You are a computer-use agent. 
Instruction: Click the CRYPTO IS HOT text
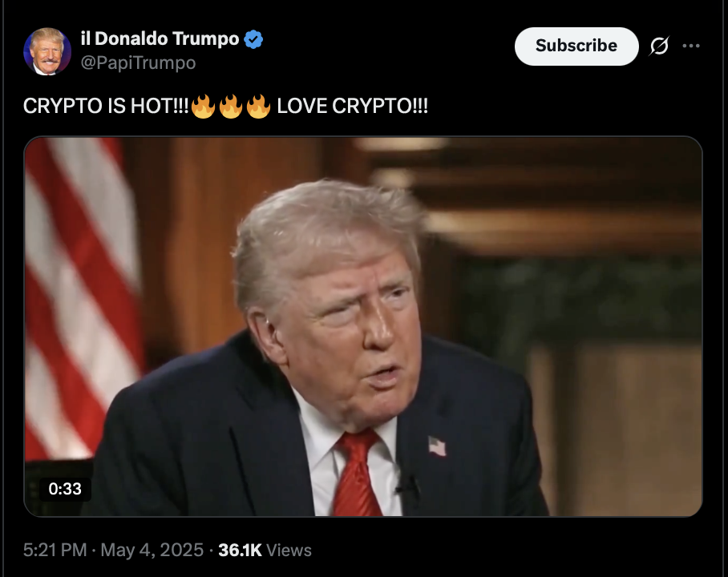coord(106,107)
